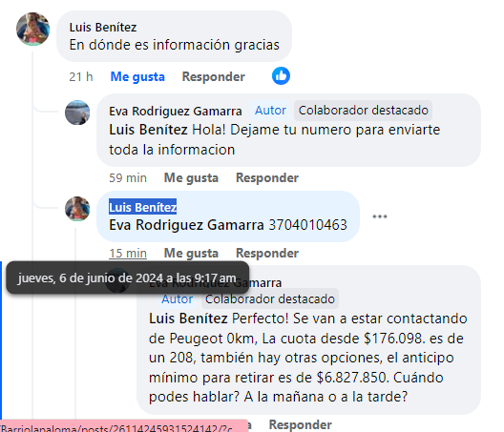Like the reply posted 15 min ago
This screenshot has height=432, width=504.
pos(191,253)
